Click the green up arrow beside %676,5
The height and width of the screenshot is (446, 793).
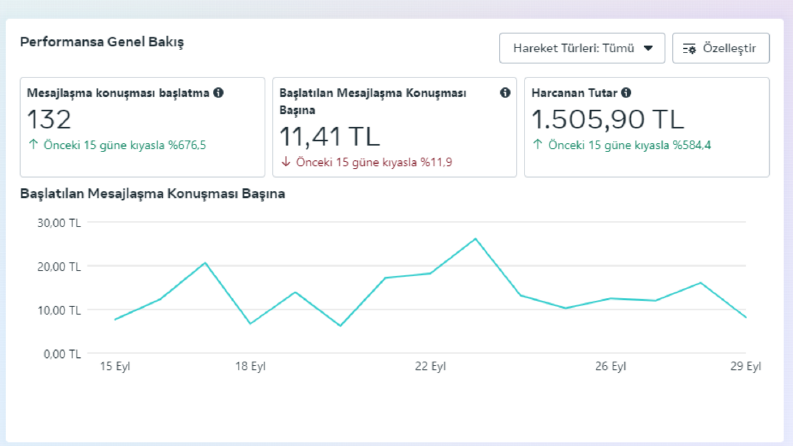[33, 145]
